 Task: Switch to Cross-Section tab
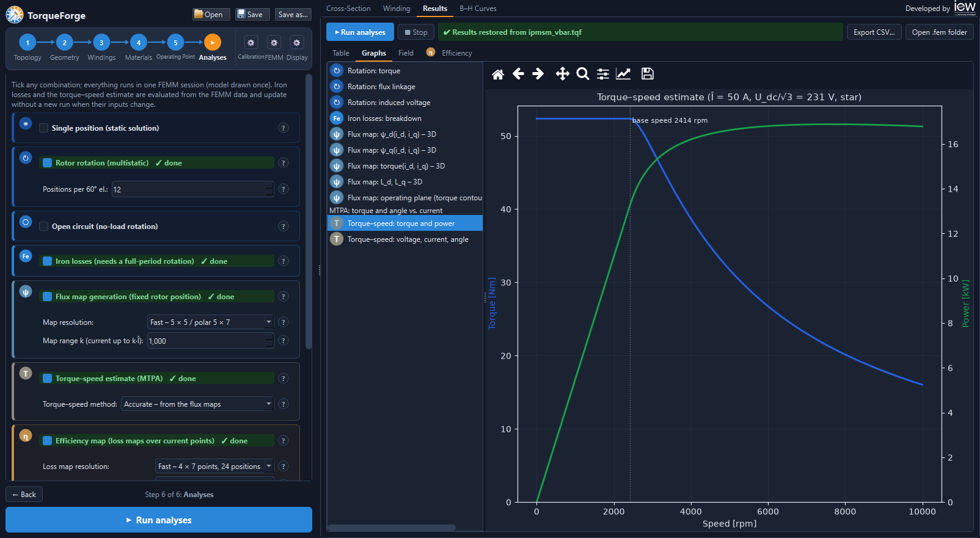tap(348, 9)
